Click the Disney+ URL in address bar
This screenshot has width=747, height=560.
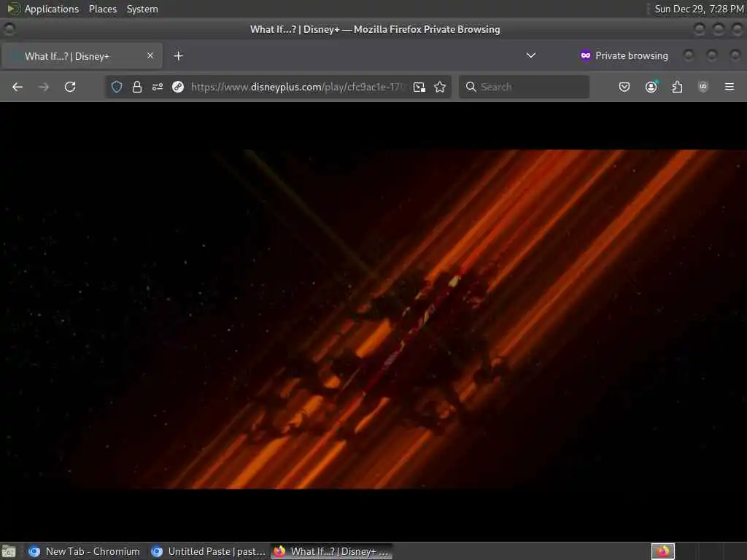[x=298, y=87]
